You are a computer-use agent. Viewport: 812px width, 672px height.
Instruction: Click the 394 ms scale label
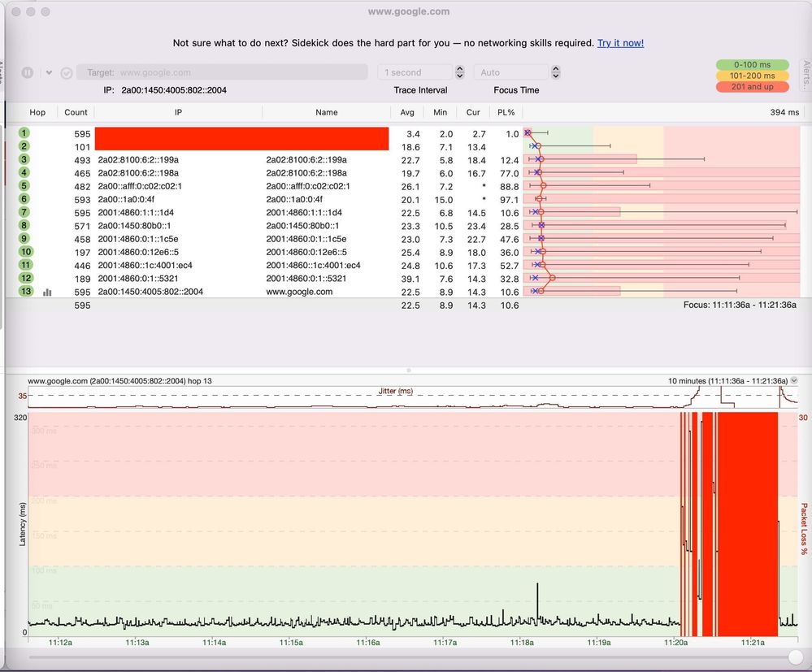tap(784, 112)
